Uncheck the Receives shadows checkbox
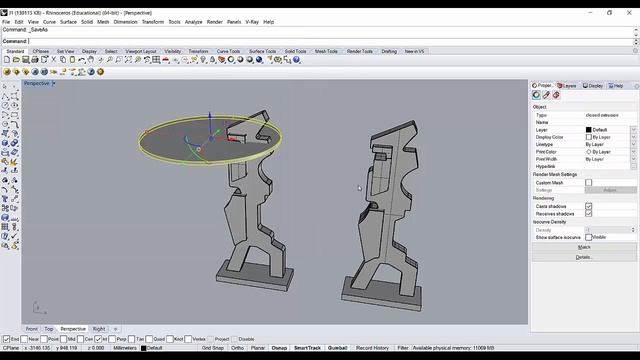 click(589, 213)
